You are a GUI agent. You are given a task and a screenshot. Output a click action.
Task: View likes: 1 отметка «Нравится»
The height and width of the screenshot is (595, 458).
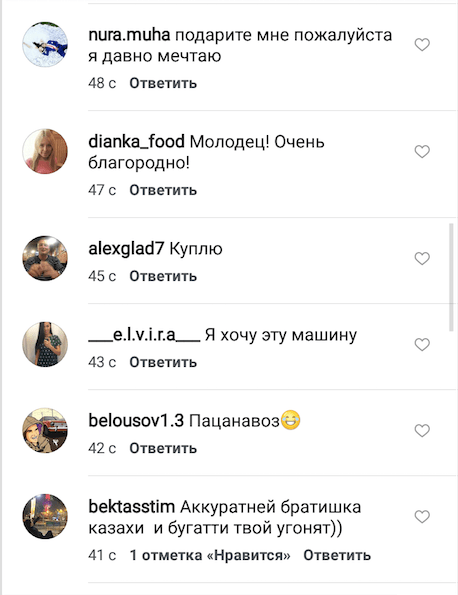[x=210, y=556]
